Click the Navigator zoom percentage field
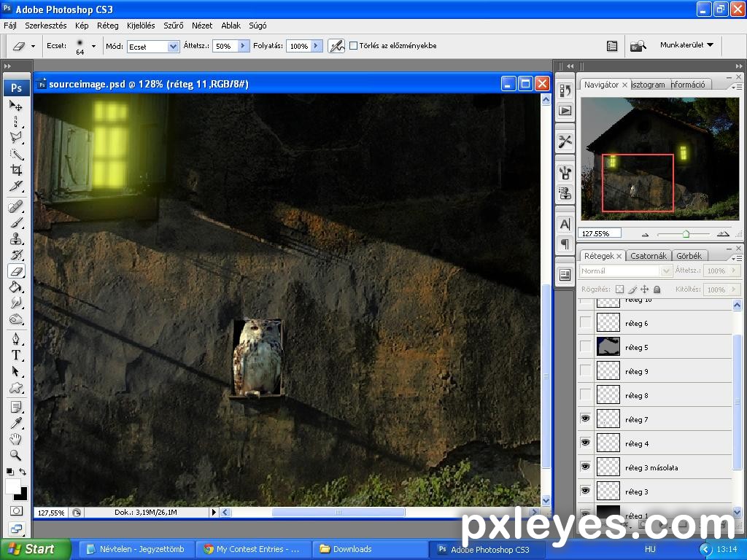The width and height of the screenshot is (747, 560). (600, 233)
